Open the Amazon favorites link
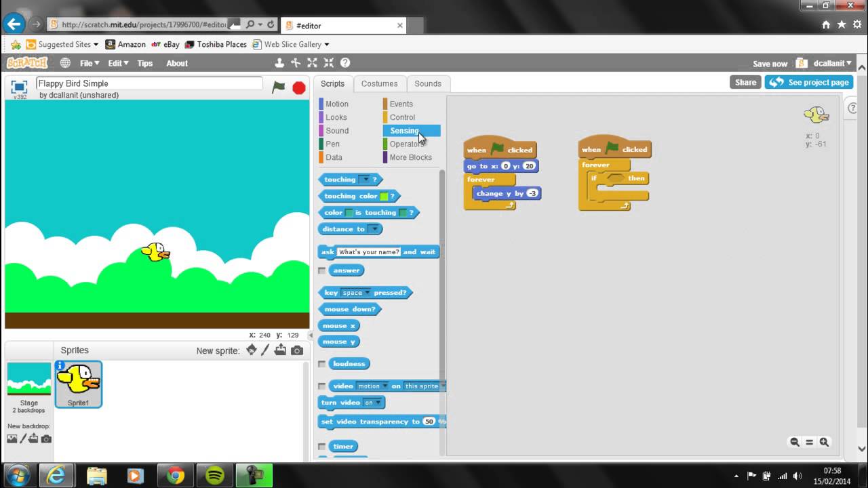The image size is (868, 488). pyautogui.click(x=124, y=44)
